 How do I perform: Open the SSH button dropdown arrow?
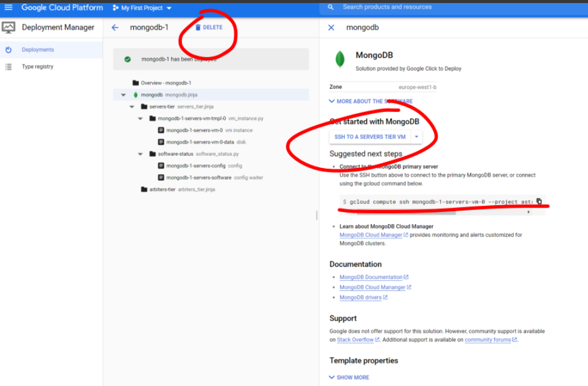pyautogui.click(x=416, y=137)
